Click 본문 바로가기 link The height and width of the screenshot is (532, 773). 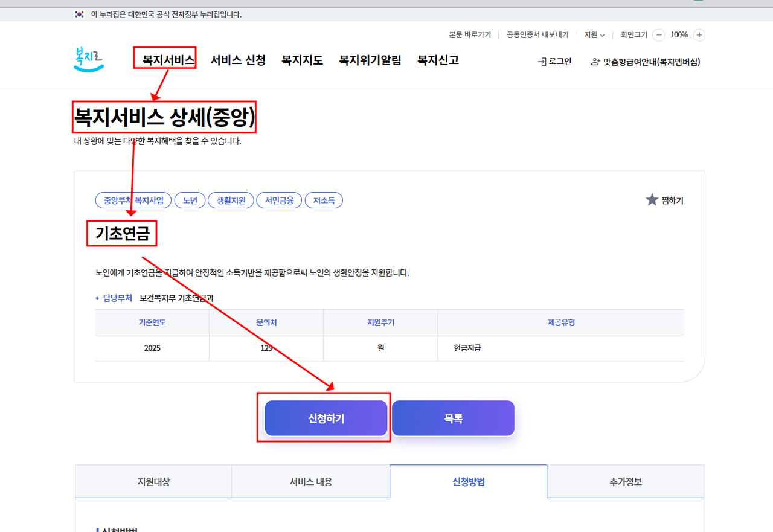(x=470, y=35)
